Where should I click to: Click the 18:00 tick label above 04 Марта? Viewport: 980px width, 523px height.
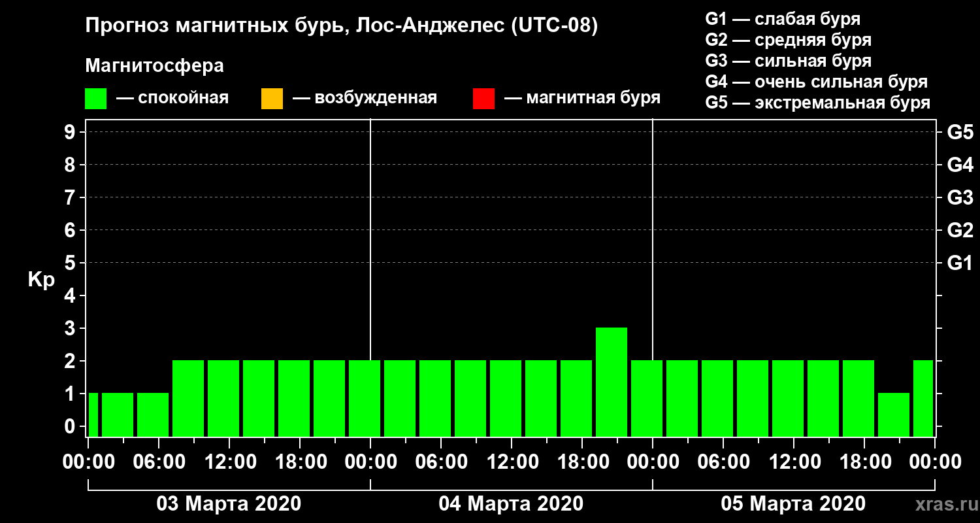coord(582,462)
